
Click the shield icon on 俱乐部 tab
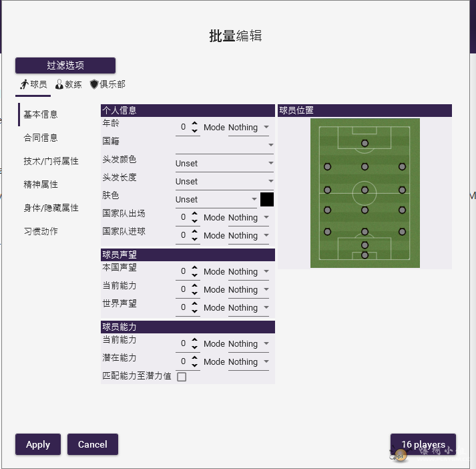tap(94, 84)
